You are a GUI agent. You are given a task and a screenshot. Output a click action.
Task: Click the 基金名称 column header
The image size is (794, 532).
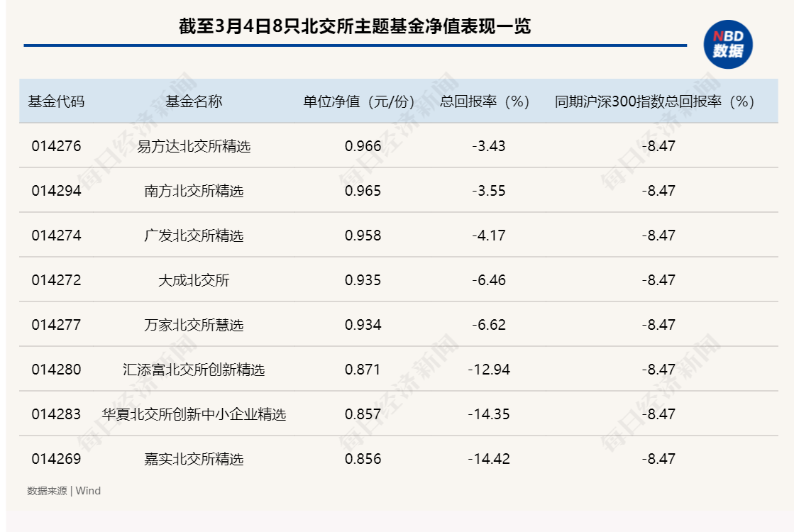194,101
